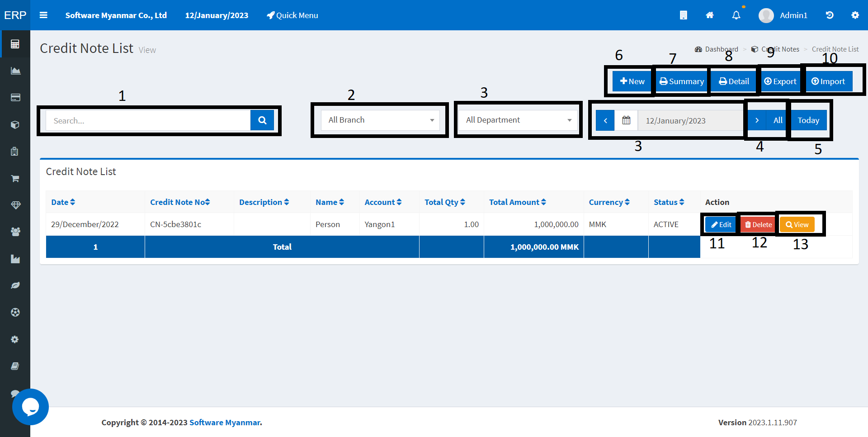Screen dimensions: 868x437
Task: Open settings gear in top bar
Action: click(x=855, y=15)
